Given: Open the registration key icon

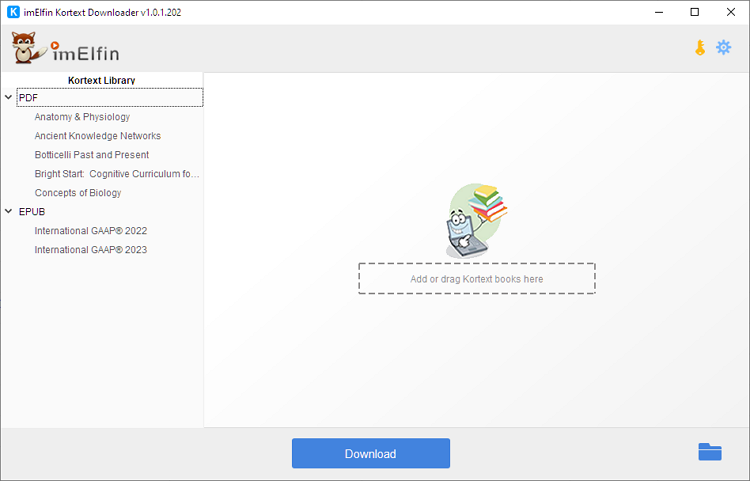Looking at the screenshot, I should [700, 48].
